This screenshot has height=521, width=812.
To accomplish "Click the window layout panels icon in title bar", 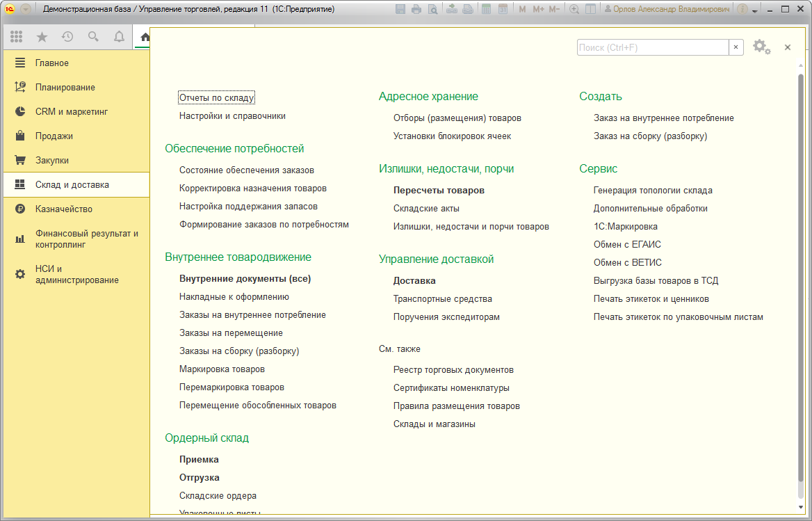I will click(590, 9).
